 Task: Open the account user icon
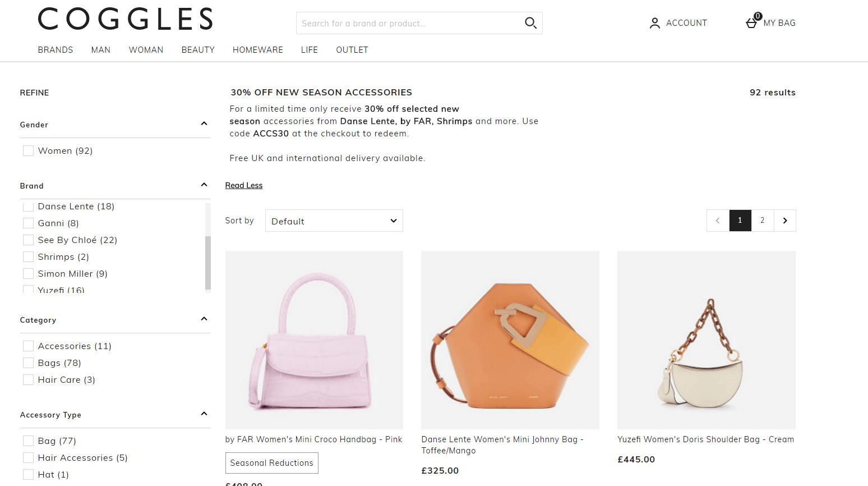click(654, 23)
